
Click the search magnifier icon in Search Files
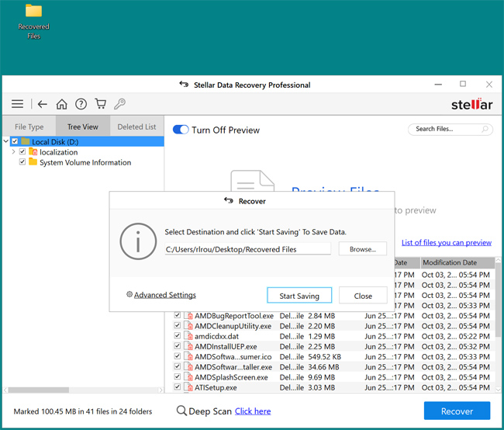coord(485,129)
